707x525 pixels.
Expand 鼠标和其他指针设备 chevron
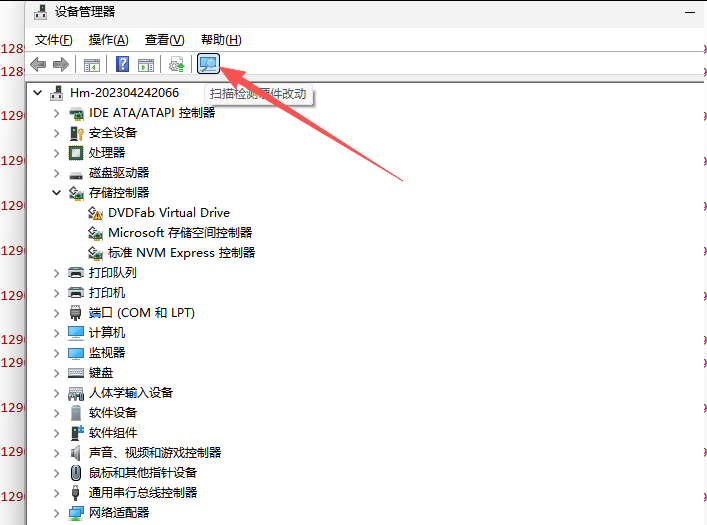click(x=56, y=473)
